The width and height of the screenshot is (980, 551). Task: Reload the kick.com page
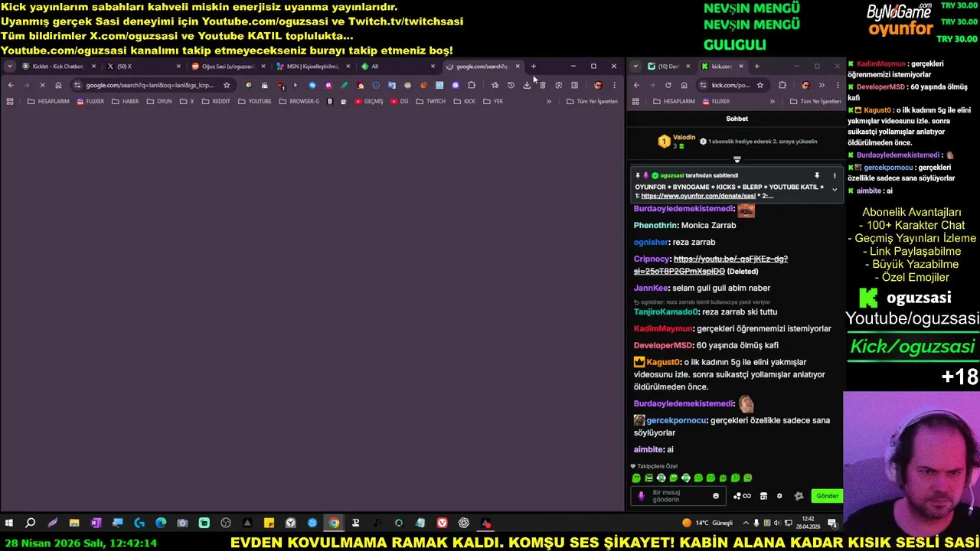[668, 85]
